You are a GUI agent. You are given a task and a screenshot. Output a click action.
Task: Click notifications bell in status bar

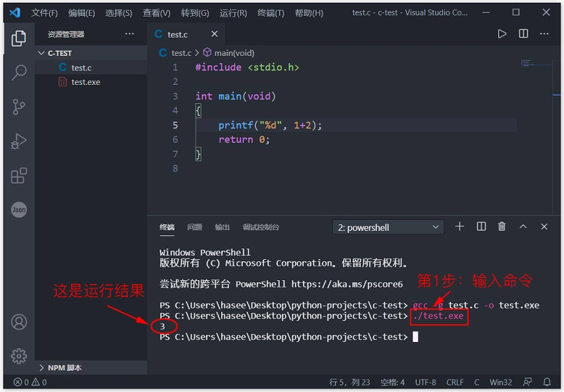pyautogui.click(x=546, y=382)
